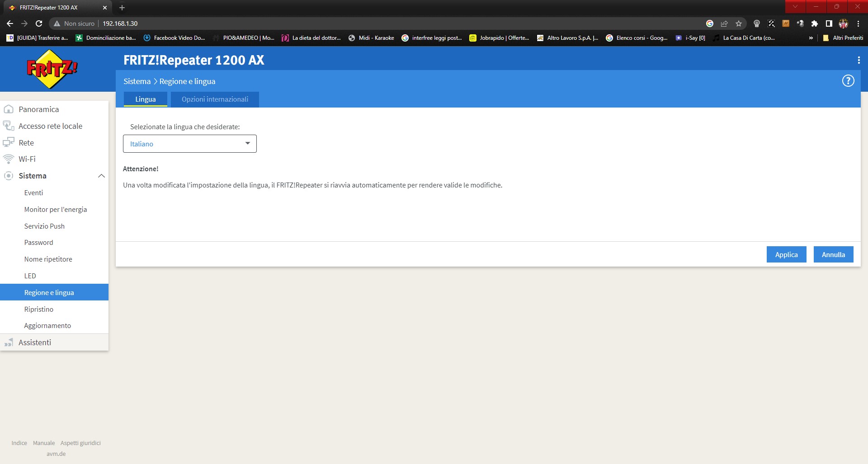
Task: Click the lightbulb extension icon
Action: pos(757,23)
